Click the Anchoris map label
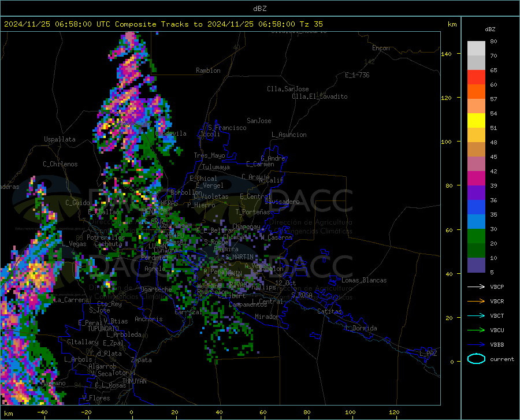This screenshot has width=520, height=420. click(148, 319)
